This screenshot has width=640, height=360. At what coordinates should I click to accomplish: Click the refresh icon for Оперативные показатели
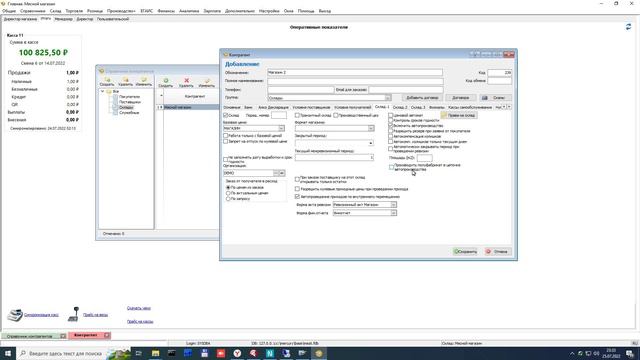[628, 27]
